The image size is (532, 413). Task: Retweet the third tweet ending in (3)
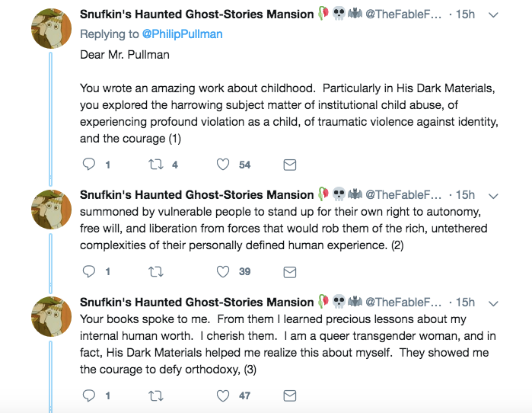[x=155, y=395]
